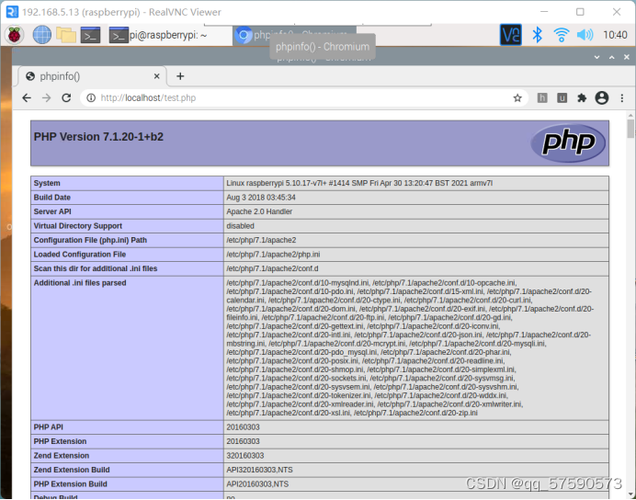The width and height of the screenshot is (636, 500).
Task: Click the 'h' extension icon
Action: coord(542,98)
